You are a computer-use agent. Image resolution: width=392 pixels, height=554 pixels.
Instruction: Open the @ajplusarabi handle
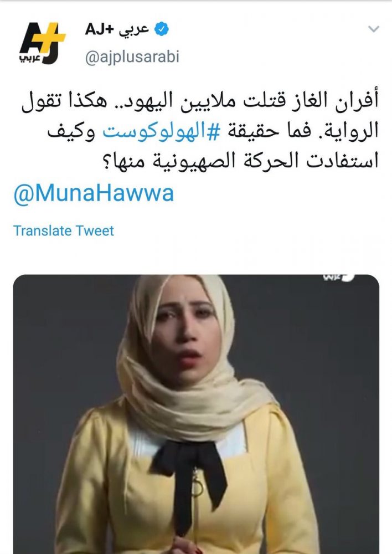[x=132, y=57]
